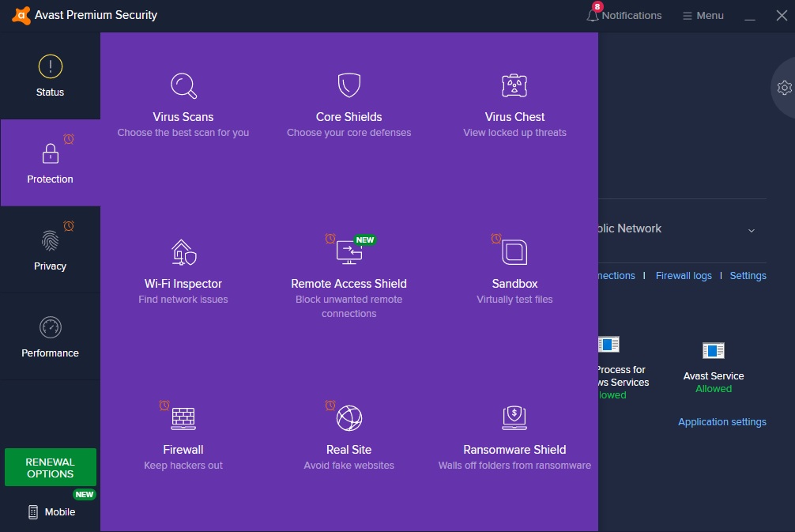Open the Ransomware Shield icon

[514, 418]
